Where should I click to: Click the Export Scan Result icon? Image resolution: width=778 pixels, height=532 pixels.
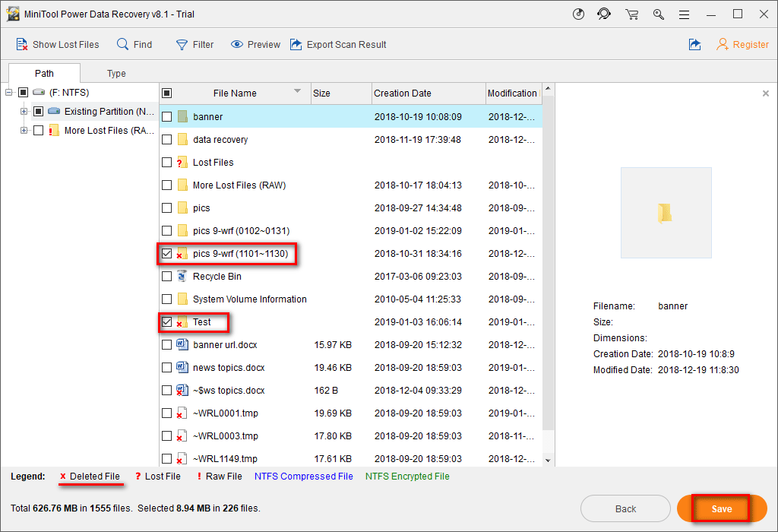(x=296, y=44)
